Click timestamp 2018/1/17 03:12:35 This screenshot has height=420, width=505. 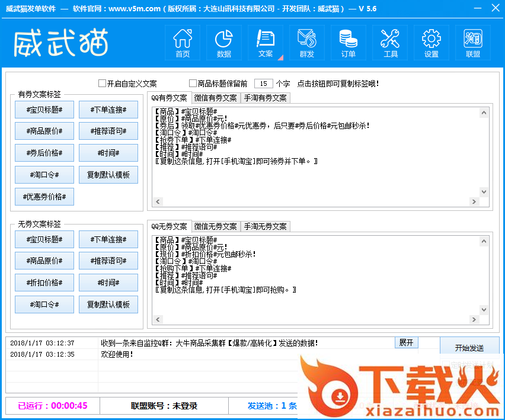[x=42, y=354]
